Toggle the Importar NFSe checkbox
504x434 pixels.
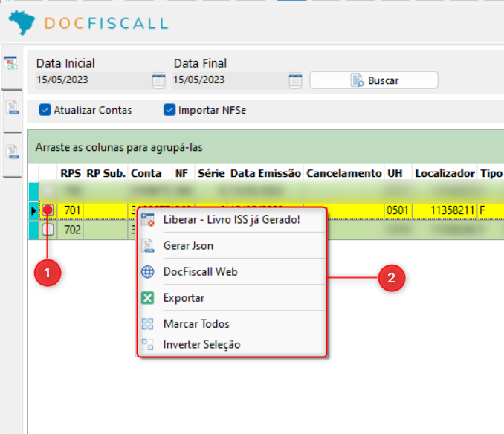(169, 110)
